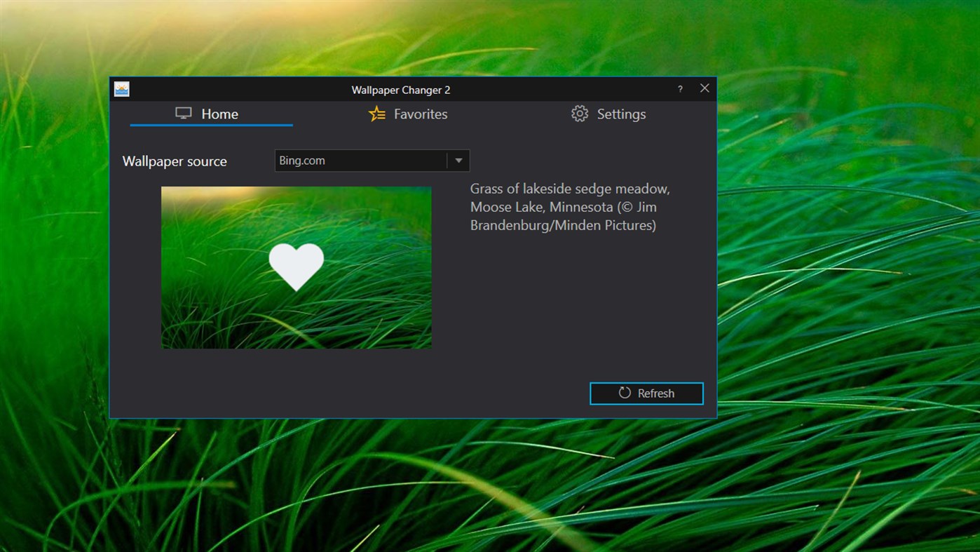Select Bing.com from the wallpaper source selector
Screen dimensions: 980x552
361,160
